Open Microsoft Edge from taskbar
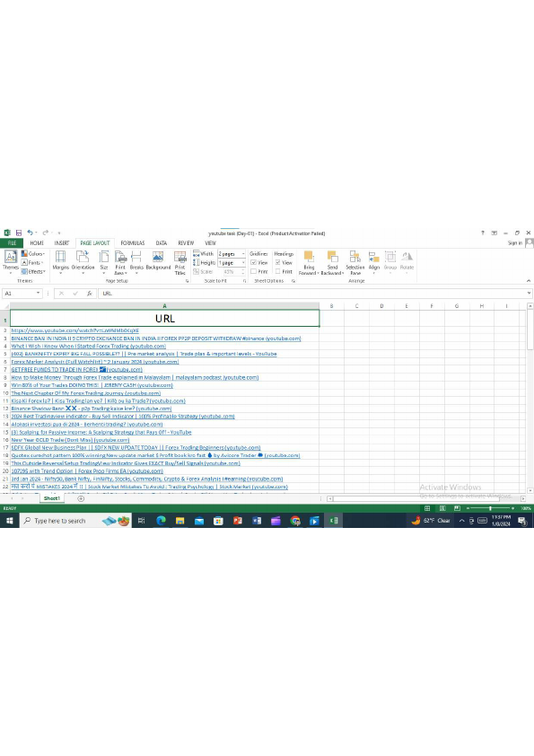This screenshot has width=534, height=756. pyautogui.click(x=161, y=520)
